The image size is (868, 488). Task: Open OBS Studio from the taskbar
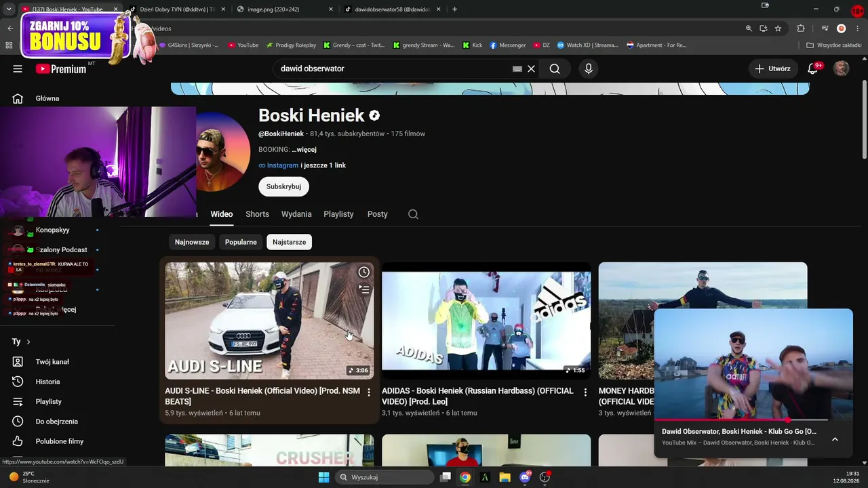(x=545, y=477)
